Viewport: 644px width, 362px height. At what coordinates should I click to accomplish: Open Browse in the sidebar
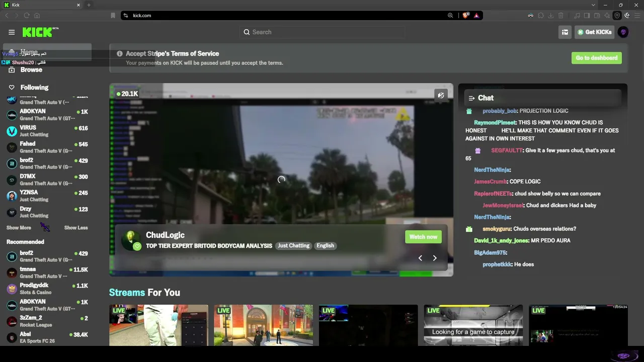31,70
